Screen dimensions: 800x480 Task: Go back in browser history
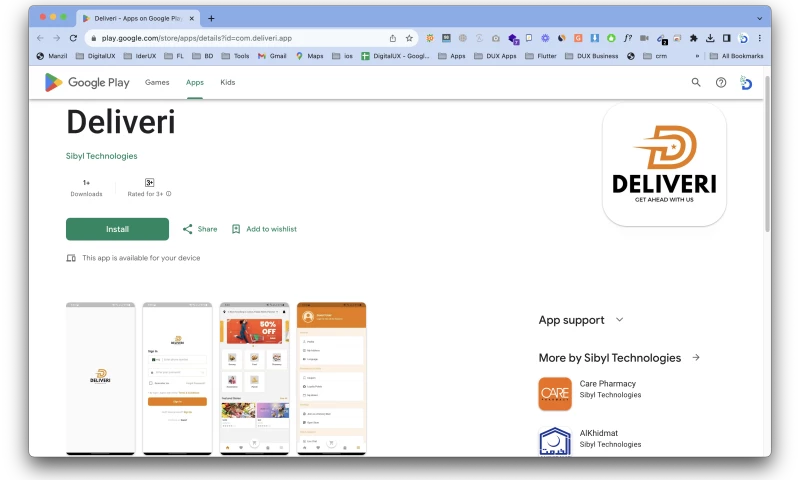click(40, 38)
